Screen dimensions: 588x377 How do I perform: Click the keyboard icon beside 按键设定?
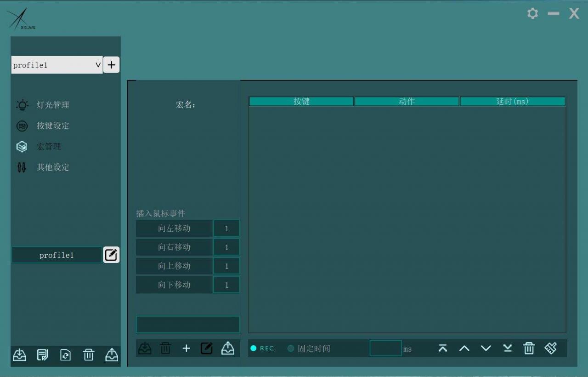coord(22,126)
